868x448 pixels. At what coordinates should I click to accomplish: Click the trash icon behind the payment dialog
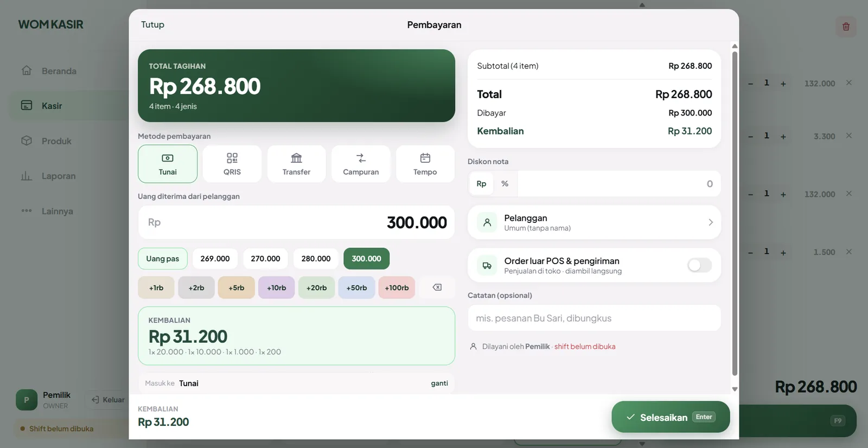(x=846, y=27)
